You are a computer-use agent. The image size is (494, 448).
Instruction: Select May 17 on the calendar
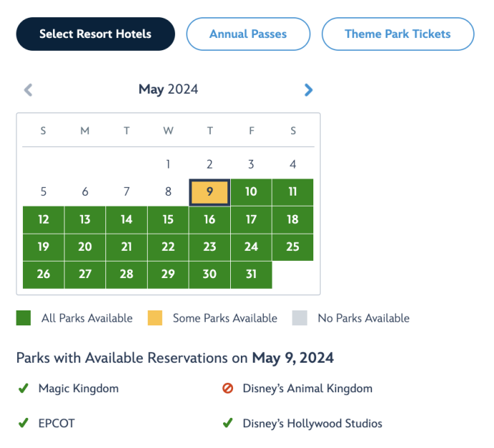click(251, 220)
